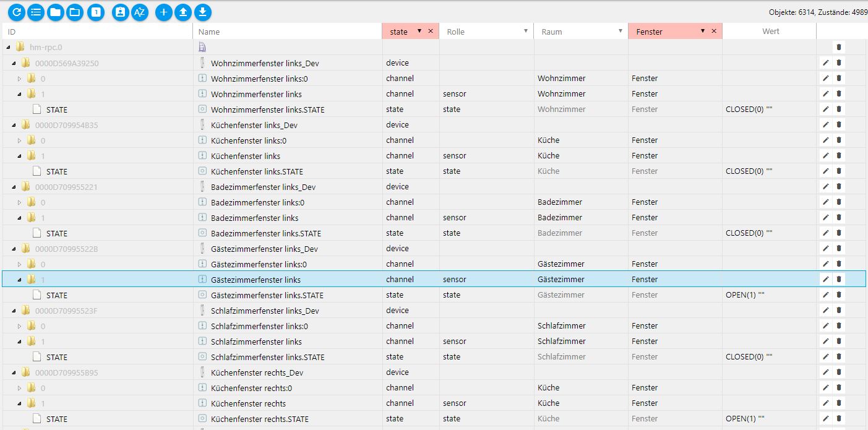Delete Gästezimmerfenster links:0 channel
Screen dimensions: 868x430
pos(839,264)
